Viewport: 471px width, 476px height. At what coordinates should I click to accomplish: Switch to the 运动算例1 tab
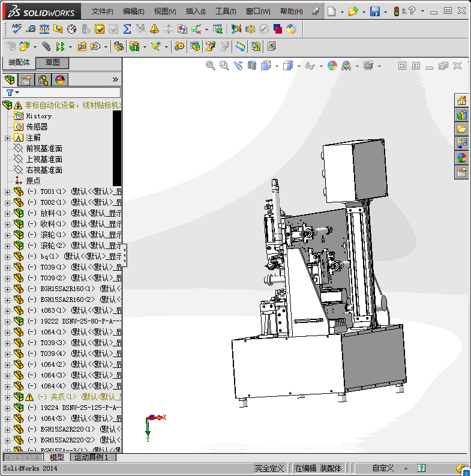click(91, 457)
